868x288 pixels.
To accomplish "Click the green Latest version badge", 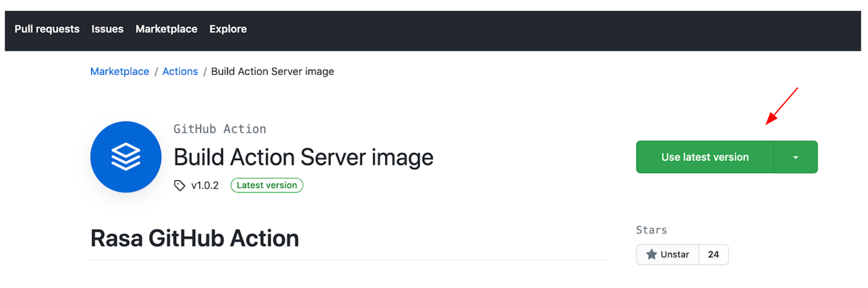I will pyautogui.click(x=267, y=185).
